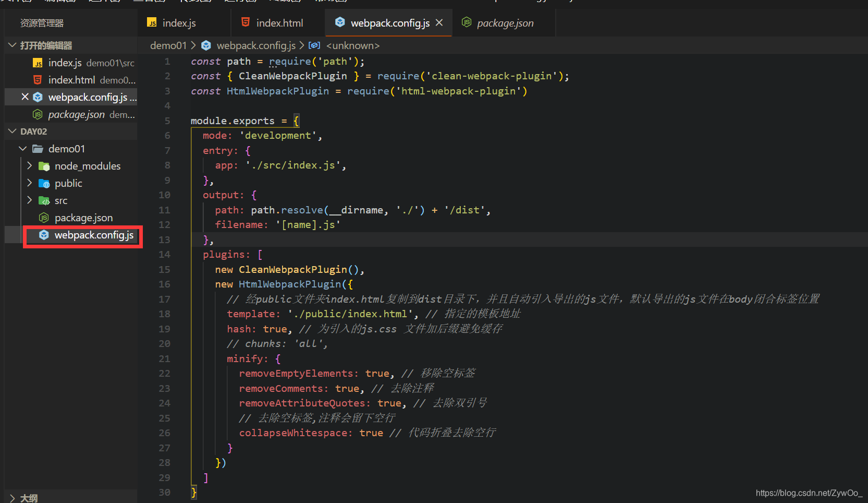Click nodejs icon beside package.json in tree

click(44, 218)
